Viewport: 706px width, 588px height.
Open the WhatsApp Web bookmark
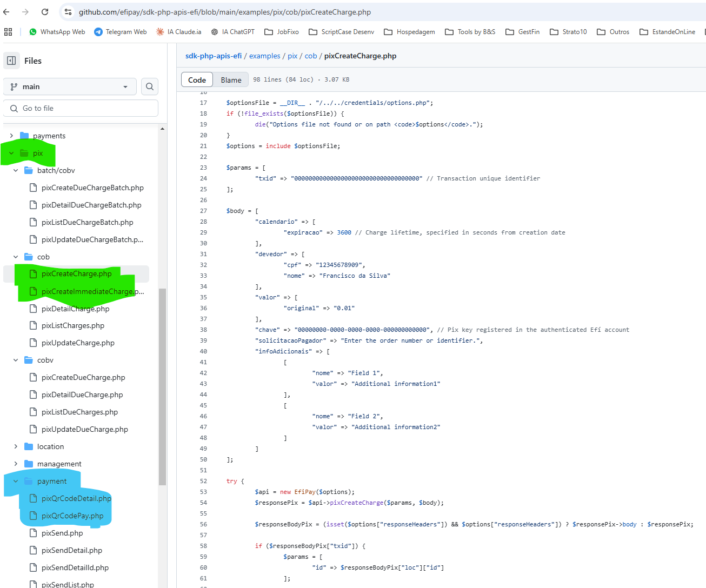click(x=57, y=32)
